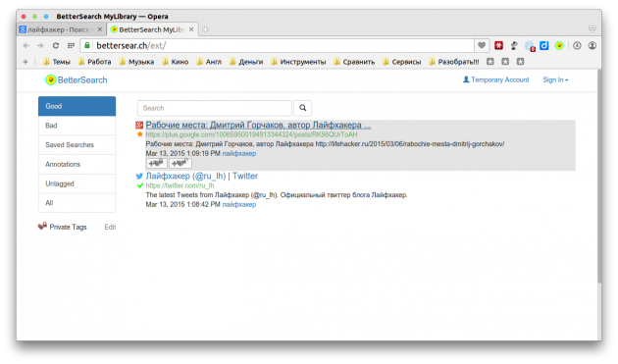Image resolution: width=618 pixels, height=364 pixels.
Task: Open the red asterisk extension icon
Action: tap(498, 46)
